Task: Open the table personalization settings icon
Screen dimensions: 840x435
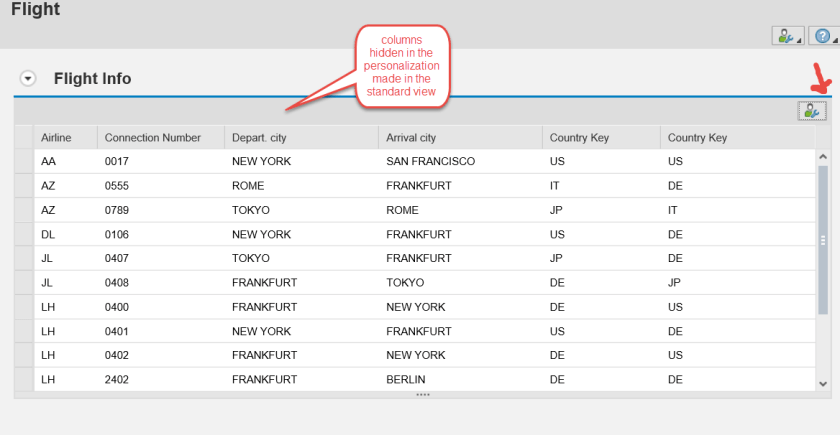Action: tap(812, 111)
